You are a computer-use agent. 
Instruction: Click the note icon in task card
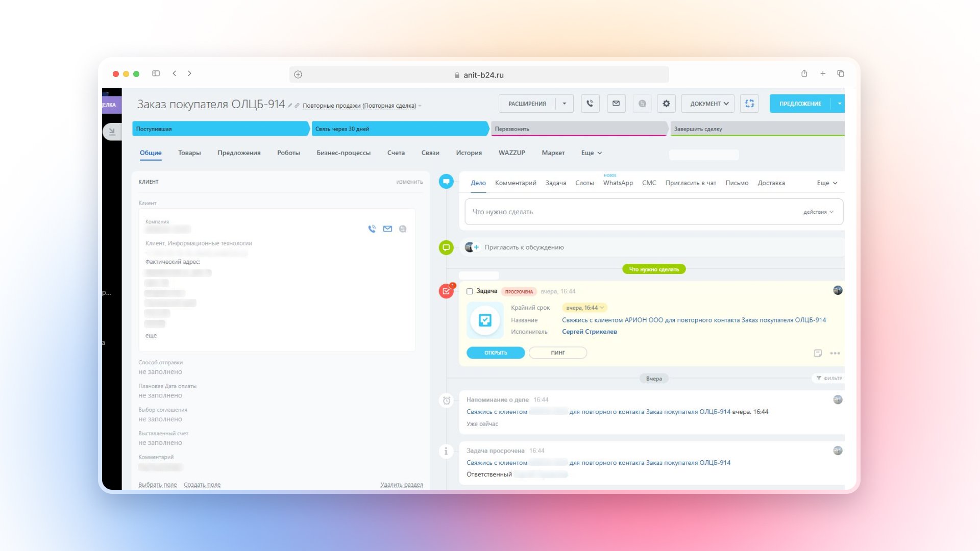click(818, 353)
